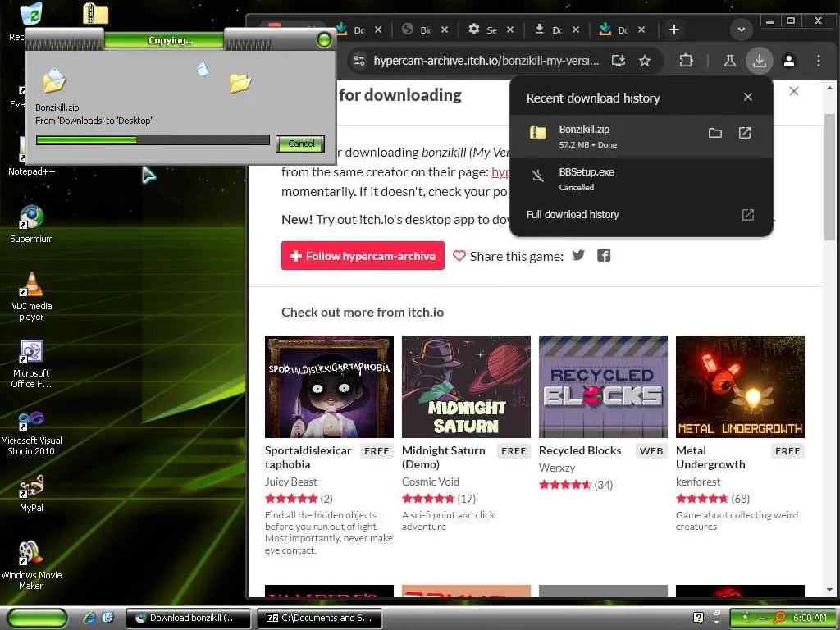Click the Midnight Saturn (Demo) title link
This screenshot has height=630, width=840.
(444, 457)
